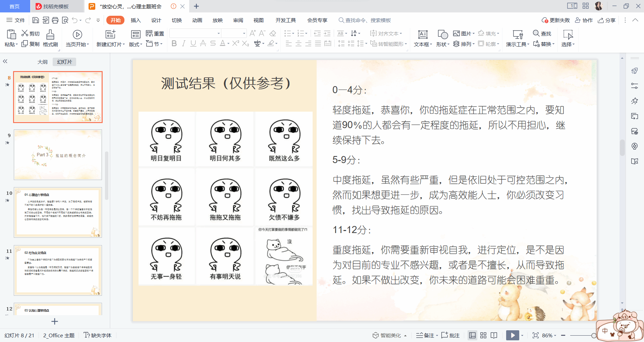The image size is (644, 342).
Task: Toggle Bold text formatting
Action: point(174,44)
